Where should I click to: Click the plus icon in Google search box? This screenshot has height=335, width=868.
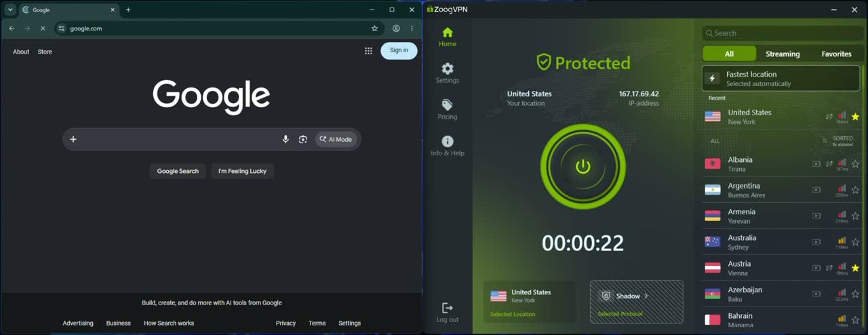pos(73,139)
